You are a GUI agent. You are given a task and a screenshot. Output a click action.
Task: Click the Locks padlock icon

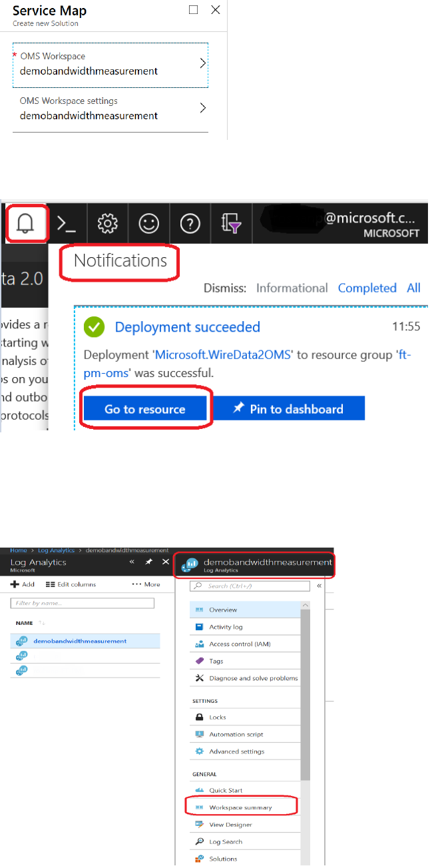tap(199, 717)
